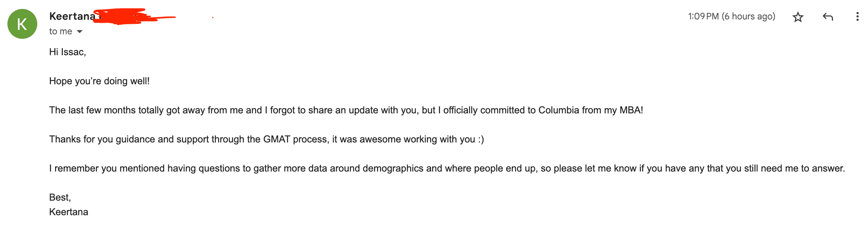Click the Keertana signature at the bottom
Screen dimensions: 868x226
68,212
